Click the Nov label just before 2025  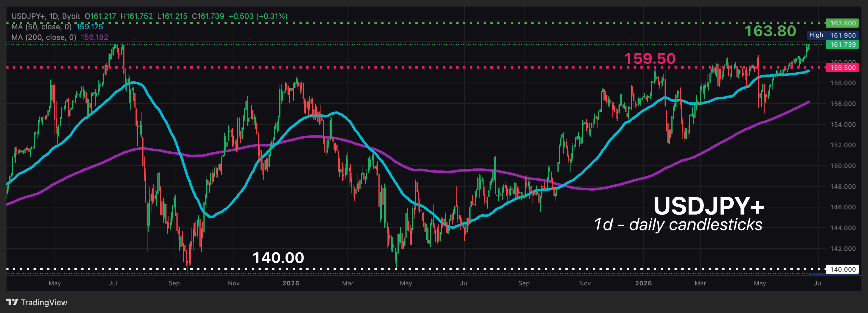tap(234, 283)
